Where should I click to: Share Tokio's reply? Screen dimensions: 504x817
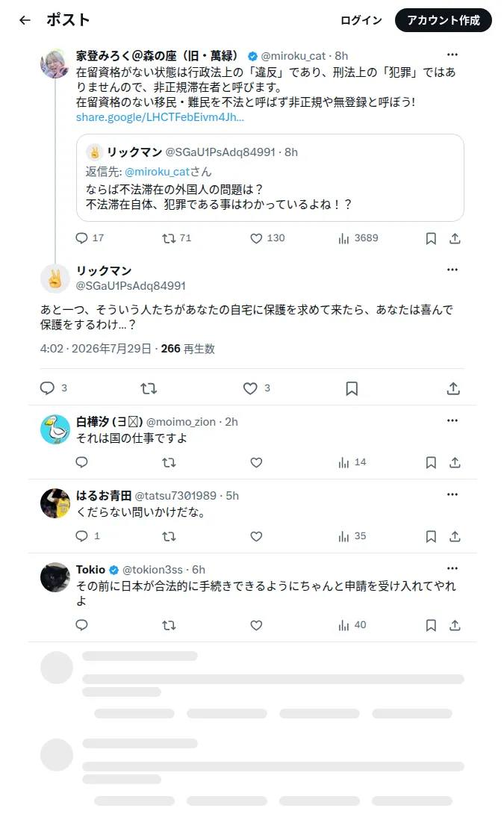click(455, 625)
